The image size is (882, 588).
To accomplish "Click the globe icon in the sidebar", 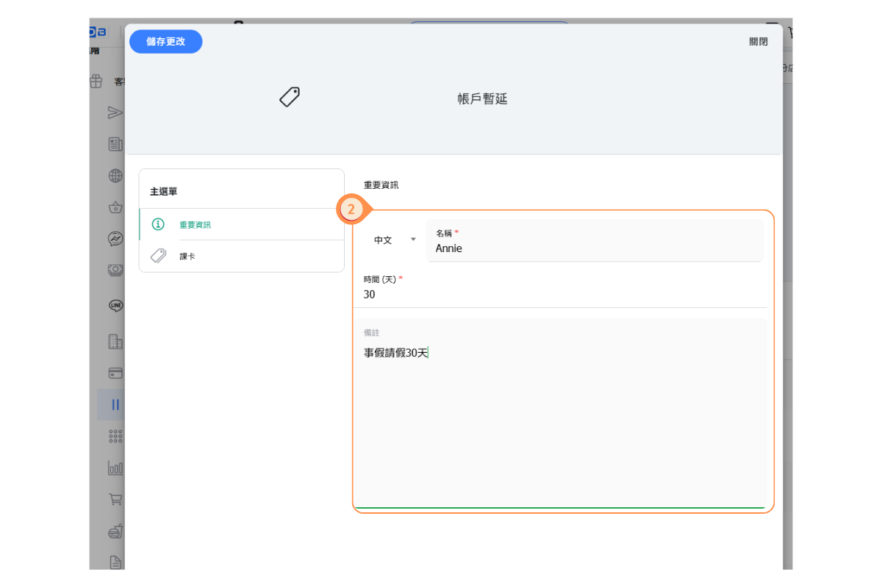I will [x=115, y=176].
